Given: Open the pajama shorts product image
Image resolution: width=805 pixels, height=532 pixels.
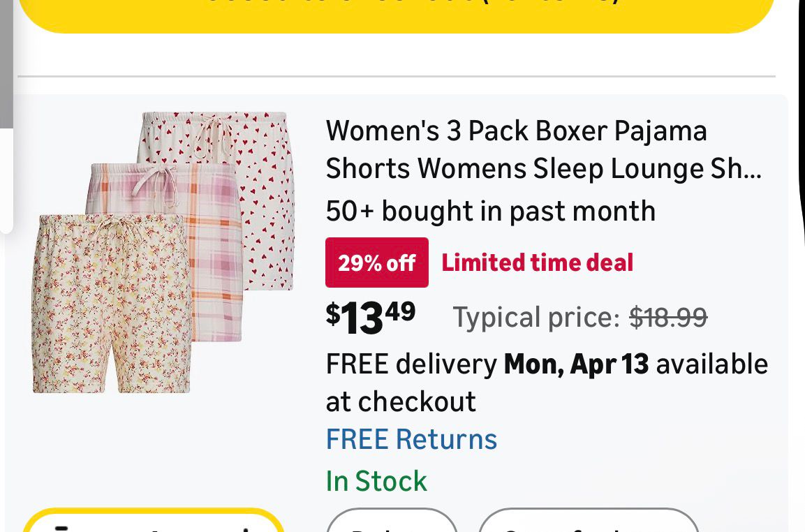Looking at the screenshot, I should point(164,251).
